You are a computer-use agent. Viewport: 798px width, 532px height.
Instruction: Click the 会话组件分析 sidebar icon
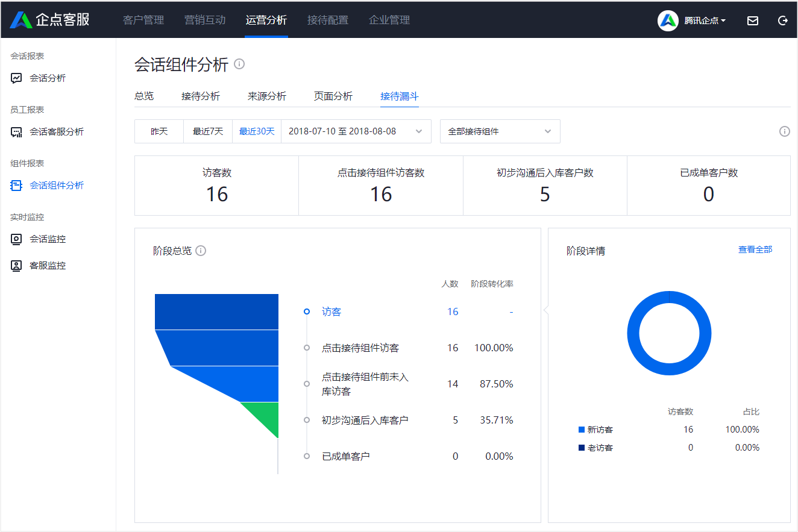click(16, 186)
